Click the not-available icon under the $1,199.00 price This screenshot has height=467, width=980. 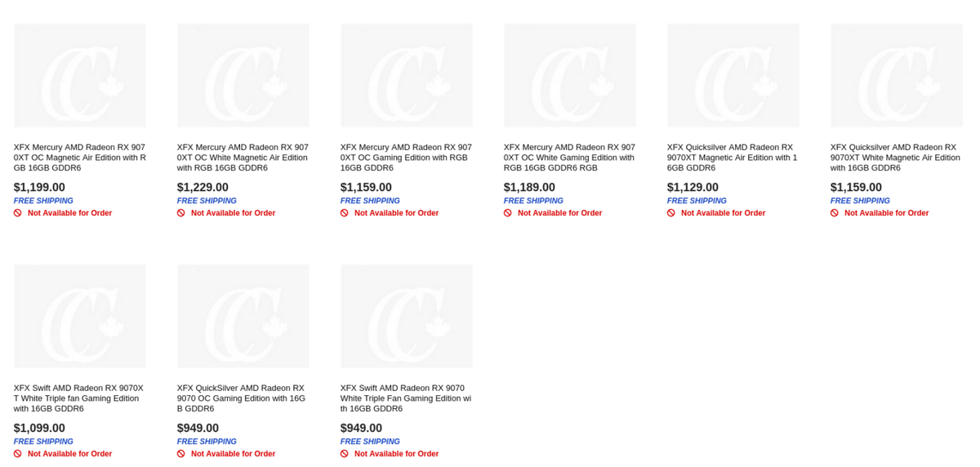point(18,213)
